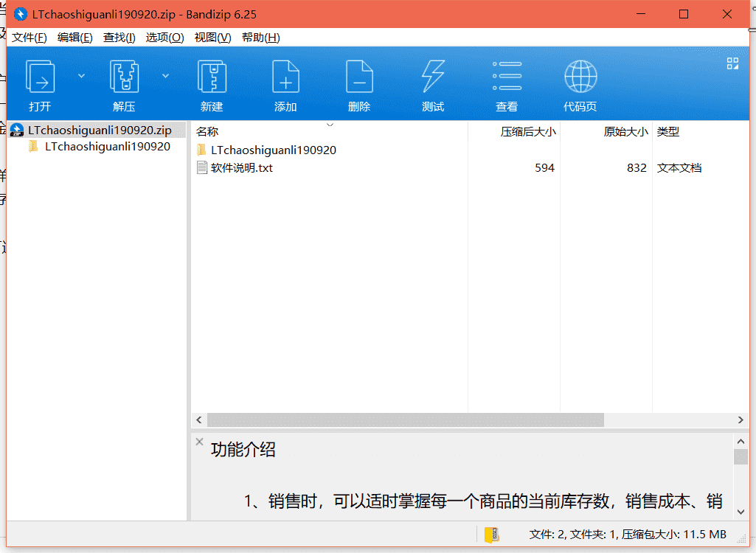The width and height of the screenshot is (756, 553).
Task: Expand the Extract (解压) dropdown arrow
Action: 165,76
